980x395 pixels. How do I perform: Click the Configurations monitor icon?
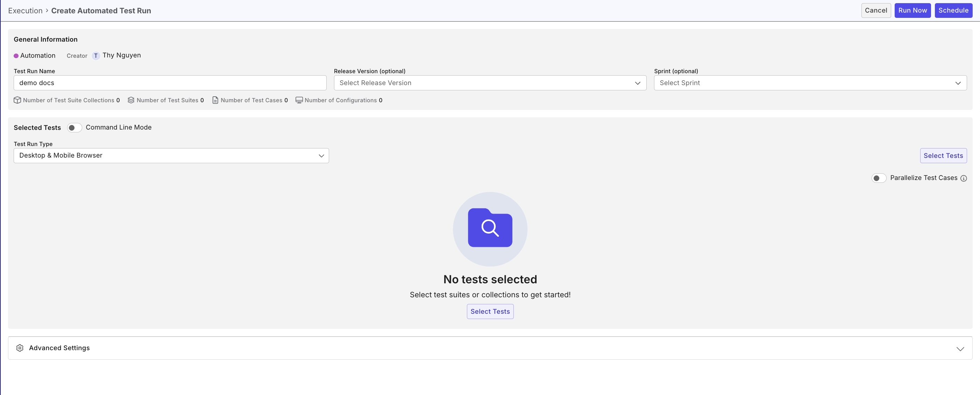pos(299,100)
